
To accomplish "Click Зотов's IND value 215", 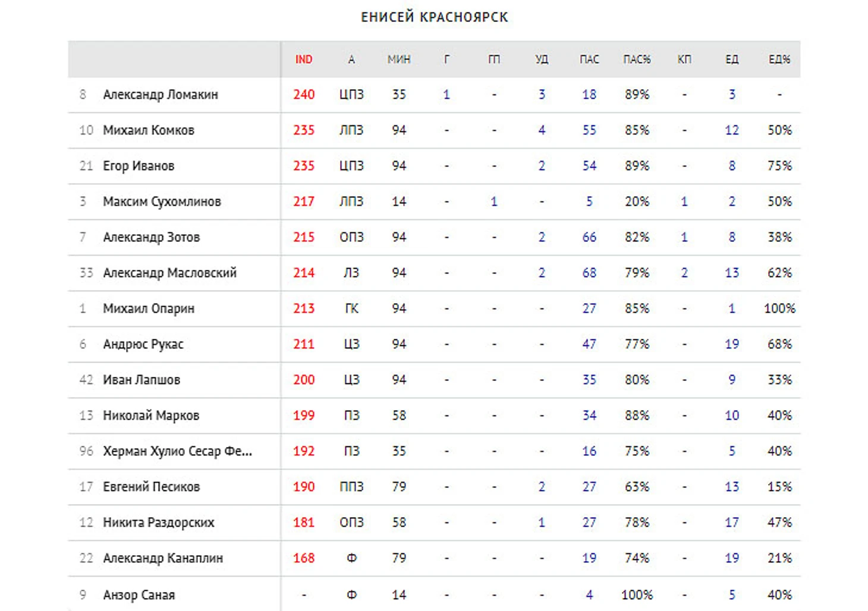I will pyautogui.click(x=304, y=237).
